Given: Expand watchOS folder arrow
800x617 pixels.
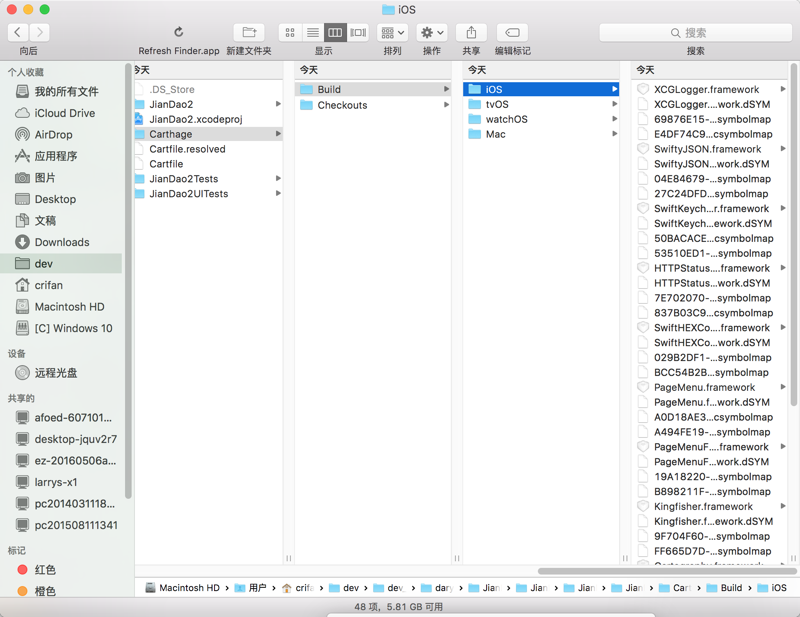Looking at the screenshot, I should pos(615,119).
